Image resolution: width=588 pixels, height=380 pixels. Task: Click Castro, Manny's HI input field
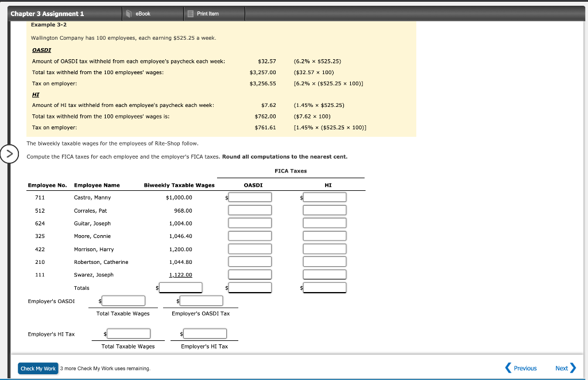coord(324,197)
